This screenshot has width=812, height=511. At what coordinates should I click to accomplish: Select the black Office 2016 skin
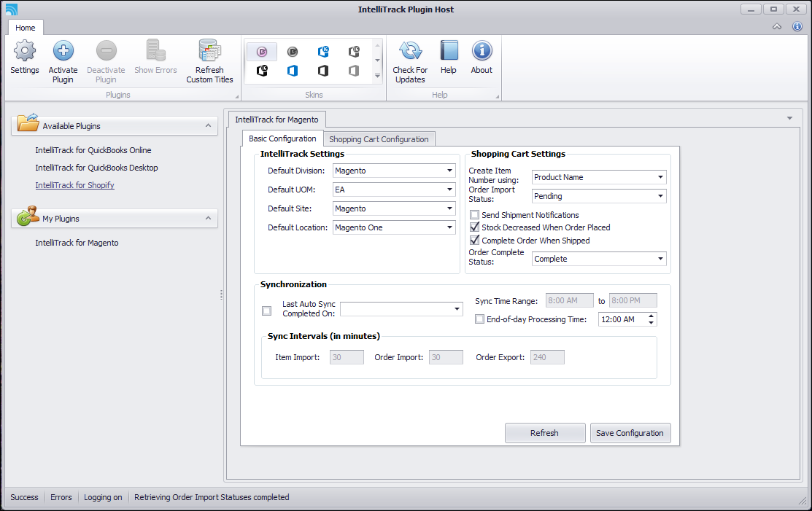click(x=262, y=71)
